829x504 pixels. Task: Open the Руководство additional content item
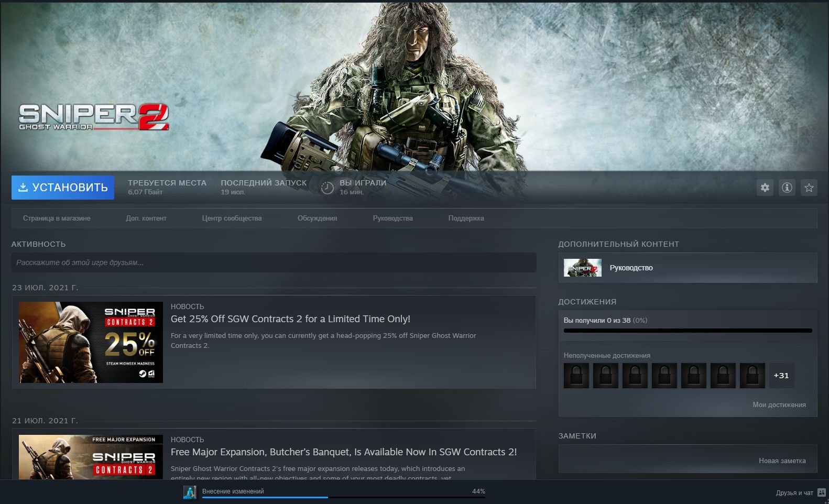pos(688,268)
